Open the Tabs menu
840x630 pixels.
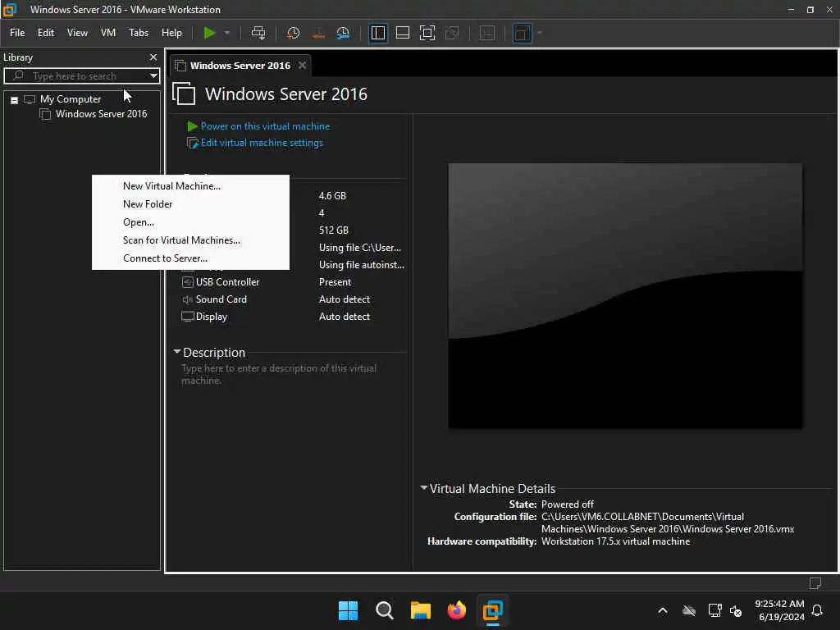pos(138,33)
